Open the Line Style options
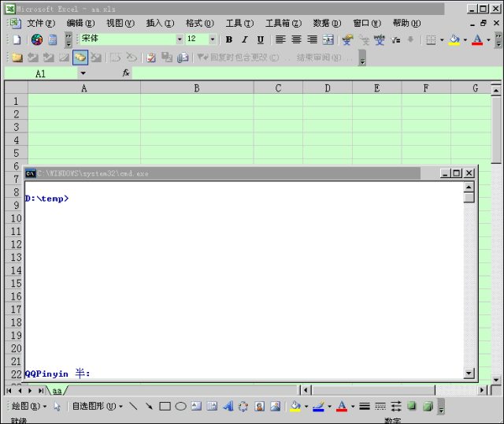 tap(364, 407)
